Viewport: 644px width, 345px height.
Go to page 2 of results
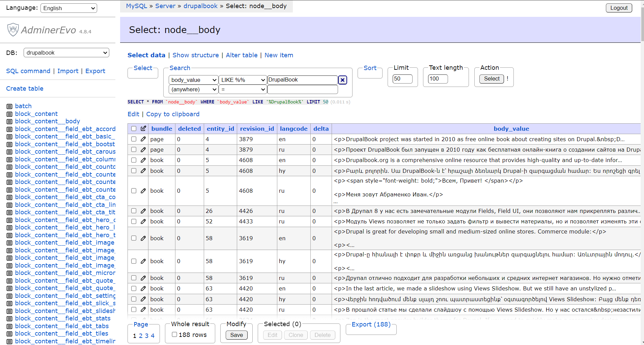[x=141, y=336]
